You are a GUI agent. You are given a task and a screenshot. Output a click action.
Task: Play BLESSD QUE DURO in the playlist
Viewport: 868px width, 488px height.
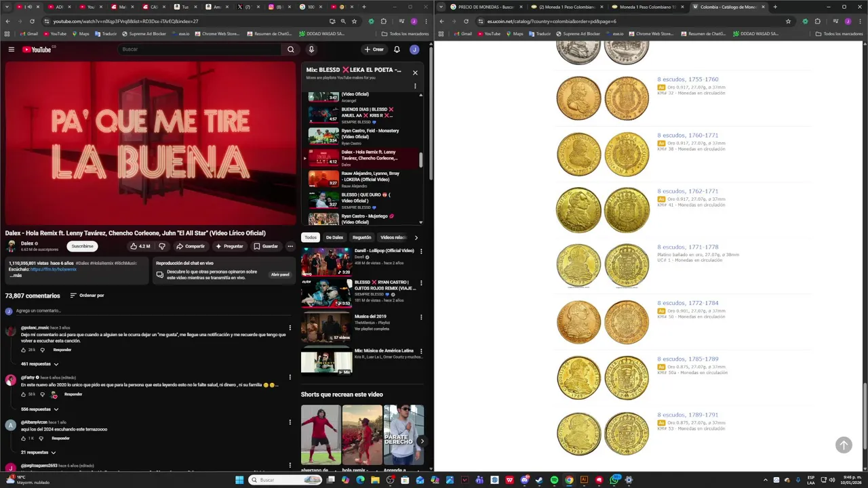click(x=363, y=200)
